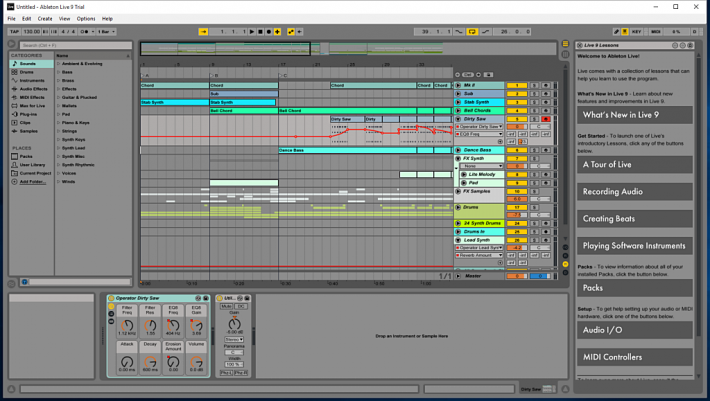
Task: Solo the Sub track
Action: 534,94
